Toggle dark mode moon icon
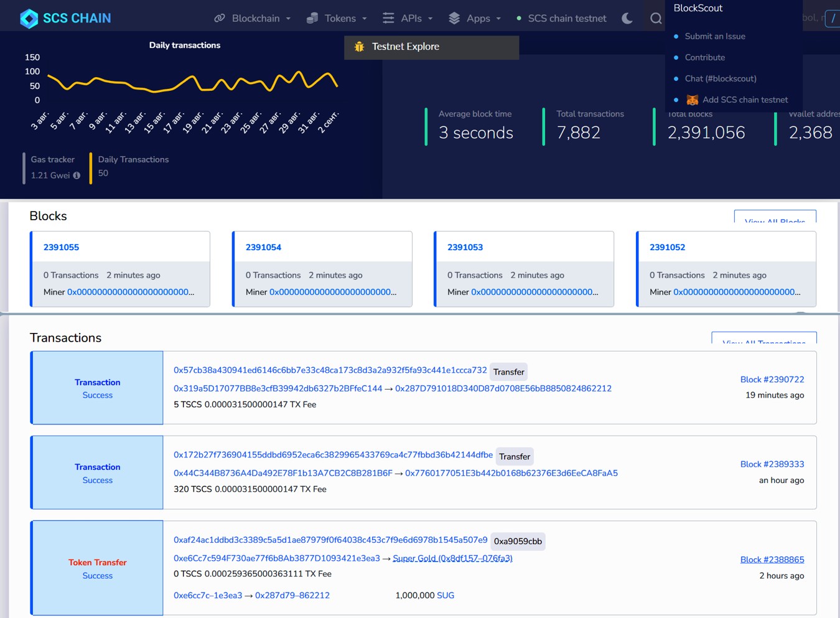The width and height of the screenshot is (840, 618). (x=627, y=18)
